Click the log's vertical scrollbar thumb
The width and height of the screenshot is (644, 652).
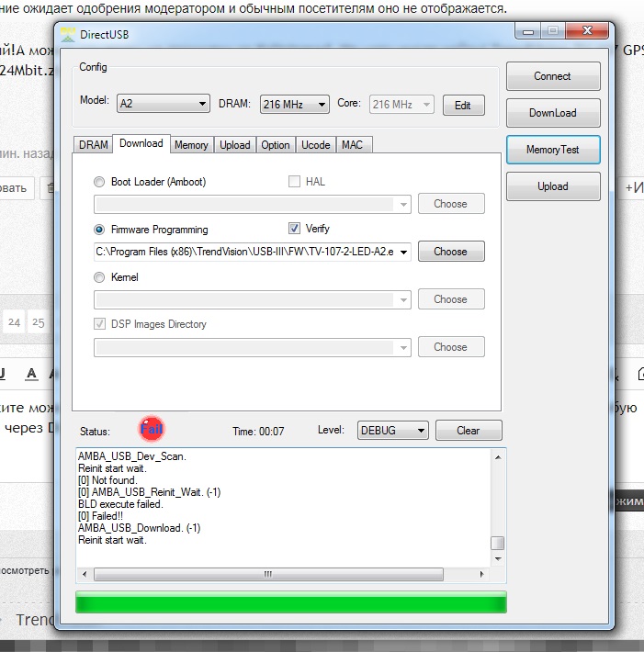coord(497,543)
